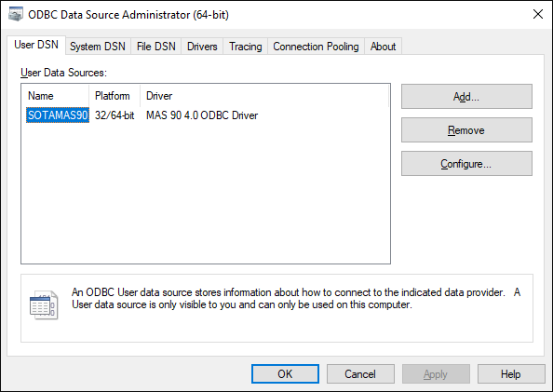Image resolution: width=553 pixels, height=392 pixels.
Task: Click the Platform column header
Action: click(x=115, y=96)
